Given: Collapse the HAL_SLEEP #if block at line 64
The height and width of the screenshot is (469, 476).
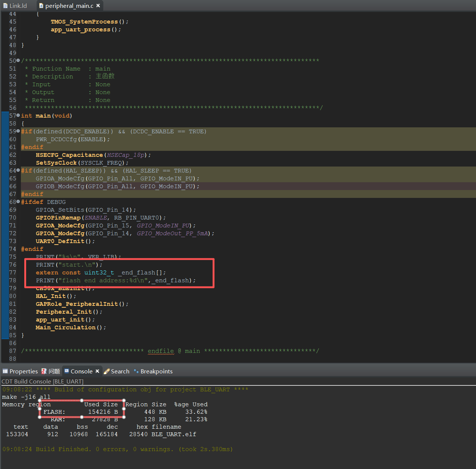Looking at the screenshot, I should click(18, 170).
